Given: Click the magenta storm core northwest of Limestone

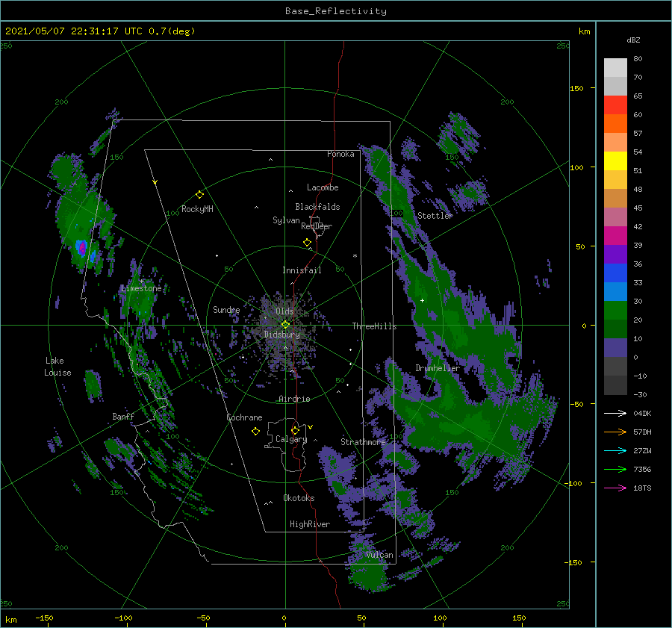Looking at the screenshot, I should 82,248.
